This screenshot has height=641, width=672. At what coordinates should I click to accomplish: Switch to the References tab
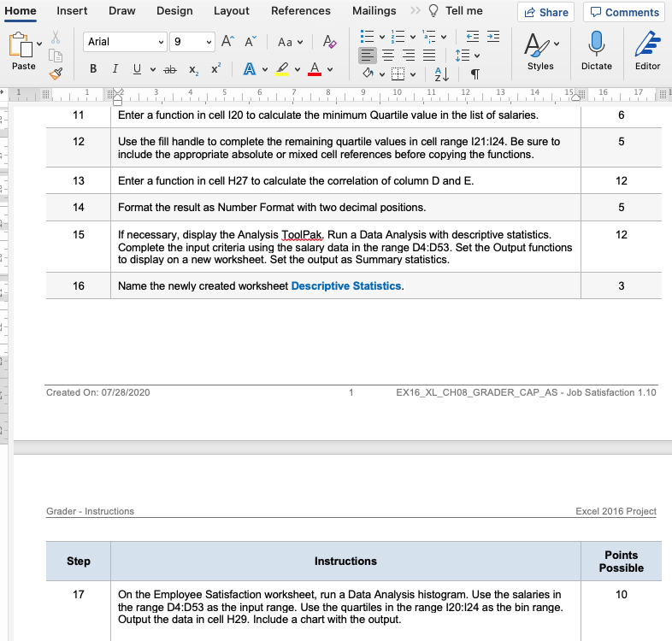point(301,11)
